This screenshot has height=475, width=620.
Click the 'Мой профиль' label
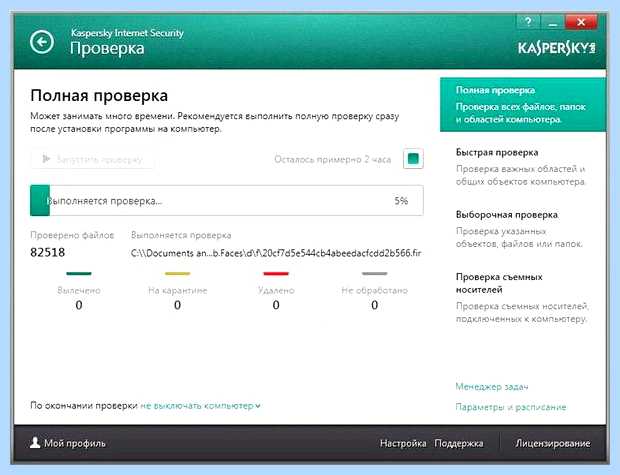75,443
